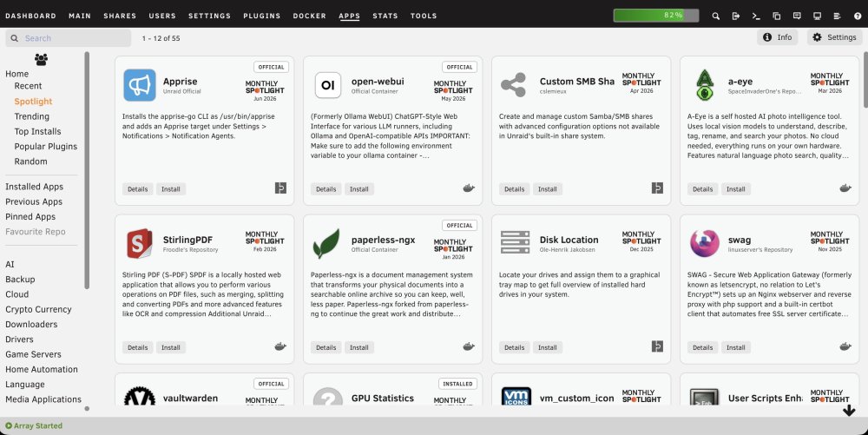Open the Stats menu
Image resolution: width=868 pixels, height=435 pixels.
click(x=385, y=16)
